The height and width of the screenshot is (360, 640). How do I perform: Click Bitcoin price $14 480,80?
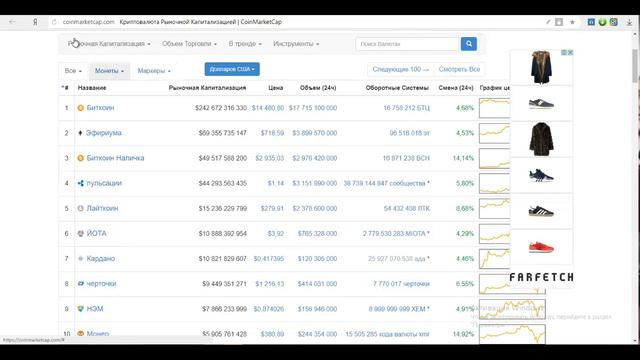pos(268,108)
